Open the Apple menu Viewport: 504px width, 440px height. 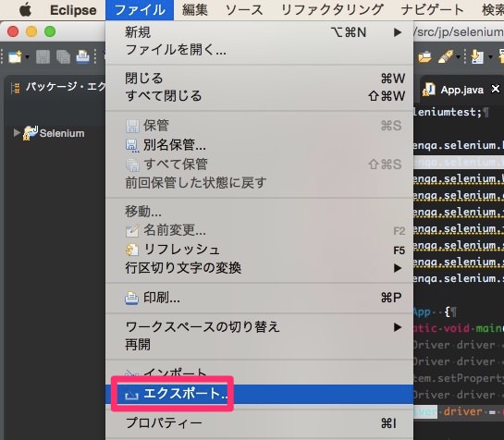coord(25,9)
